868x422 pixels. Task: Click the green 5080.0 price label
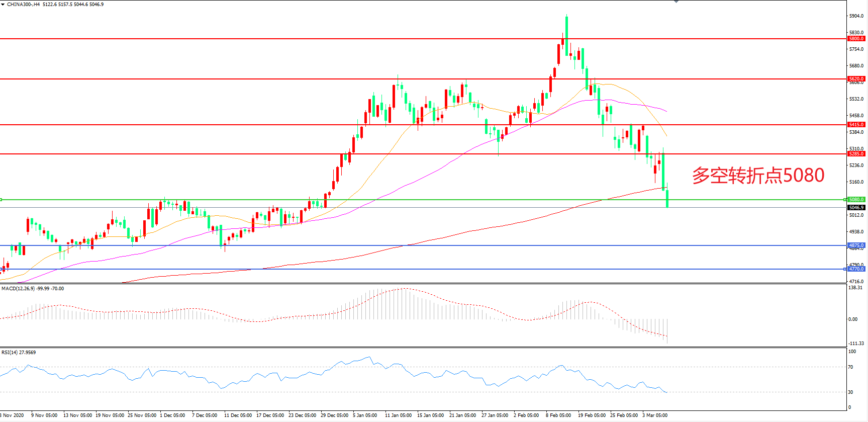point(856,200)
